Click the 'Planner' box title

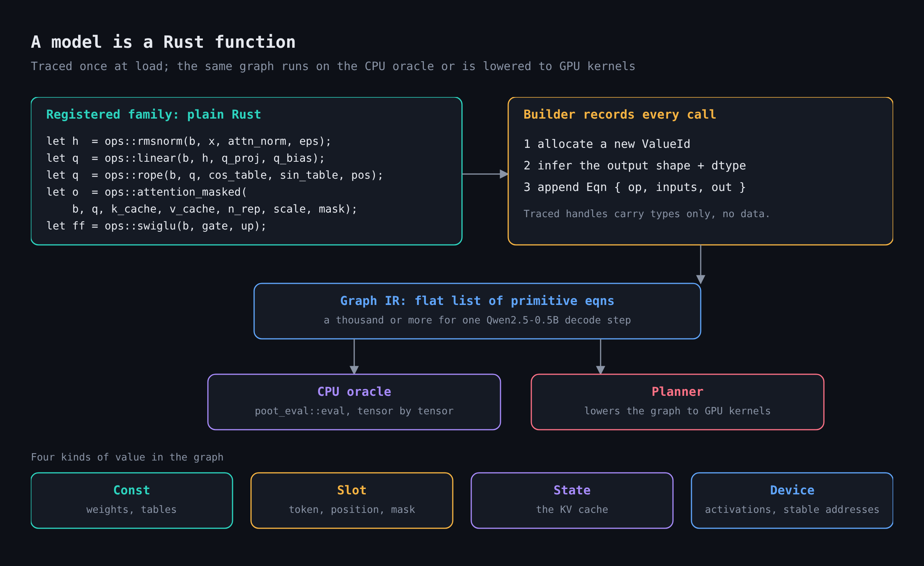click(x=678, y=392)
